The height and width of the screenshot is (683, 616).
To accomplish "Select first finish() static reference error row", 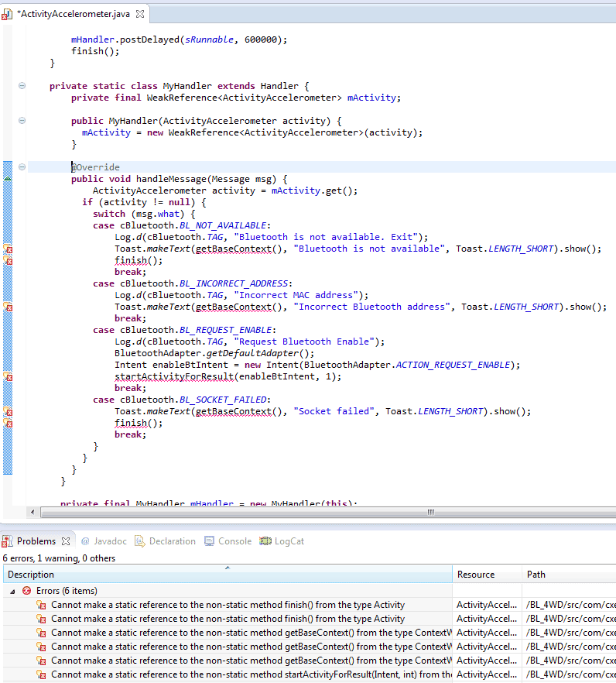I will point(310,605).
